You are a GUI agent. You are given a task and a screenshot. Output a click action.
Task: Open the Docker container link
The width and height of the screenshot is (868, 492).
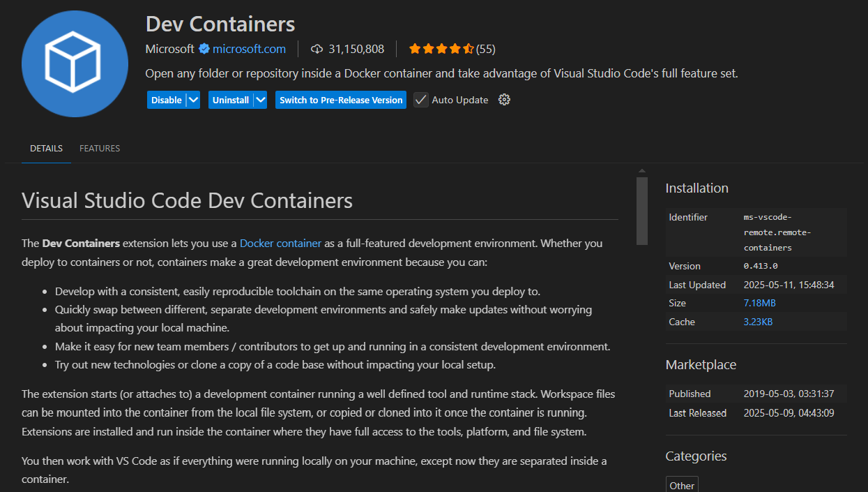coord(280,244)
